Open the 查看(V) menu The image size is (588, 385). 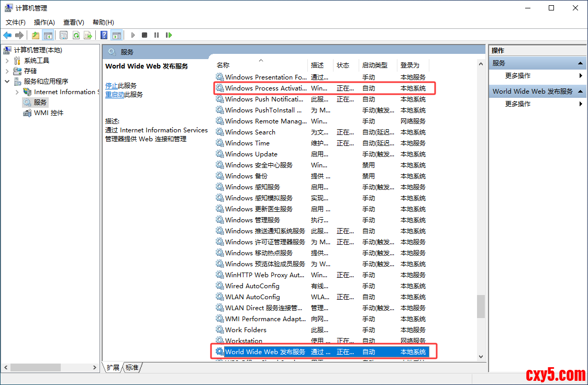(73, 22)
